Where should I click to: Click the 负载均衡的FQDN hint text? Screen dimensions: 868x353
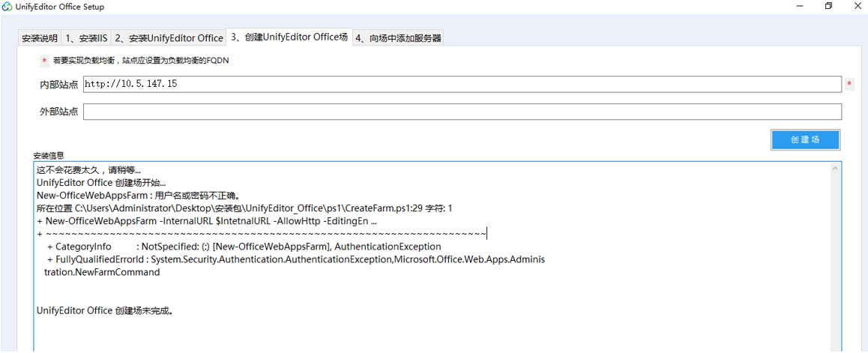141,61
